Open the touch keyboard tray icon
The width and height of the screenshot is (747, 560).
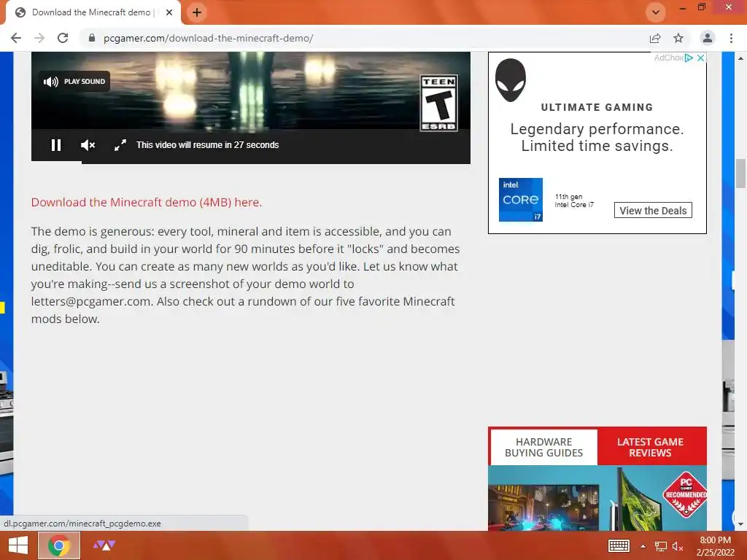coord(619,545)
